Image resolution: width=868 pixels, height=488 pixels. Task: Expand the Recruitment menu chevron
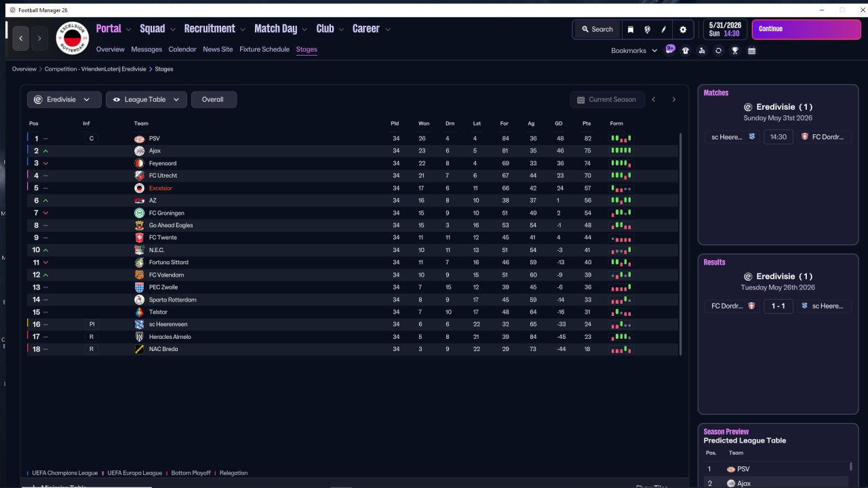click(243, 29)
